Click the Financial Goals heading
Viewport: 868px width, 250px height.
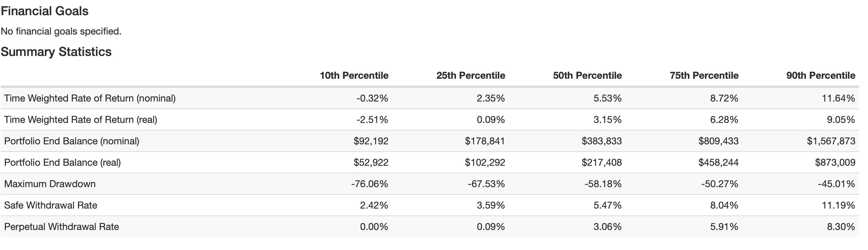45,11
